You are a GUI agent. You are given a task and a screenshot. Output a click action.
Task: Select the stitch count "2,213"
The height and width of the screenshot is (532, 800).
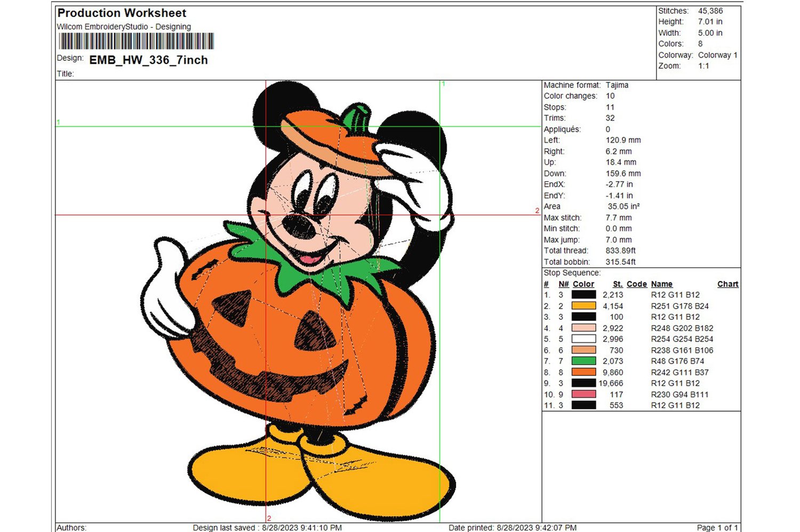click(613, 295)
